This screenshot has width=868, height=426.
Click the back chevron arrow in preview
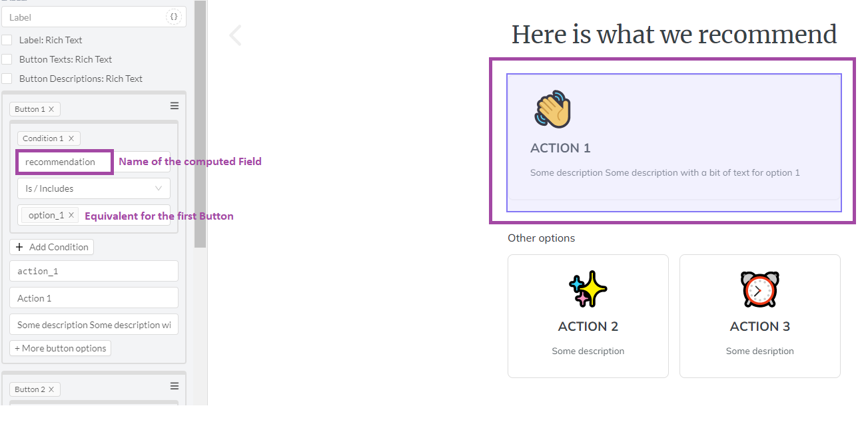click(x=234, y=35)
